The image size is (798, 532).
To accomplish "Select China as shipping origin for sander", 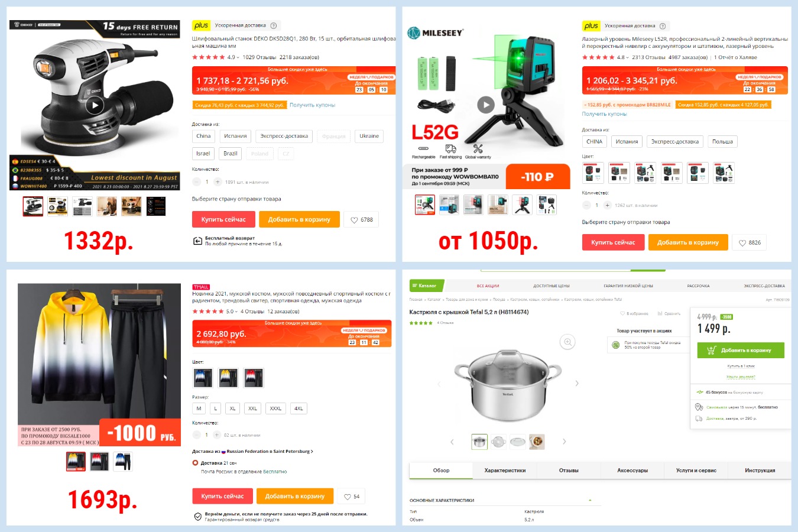I will [x=203, y=136].
